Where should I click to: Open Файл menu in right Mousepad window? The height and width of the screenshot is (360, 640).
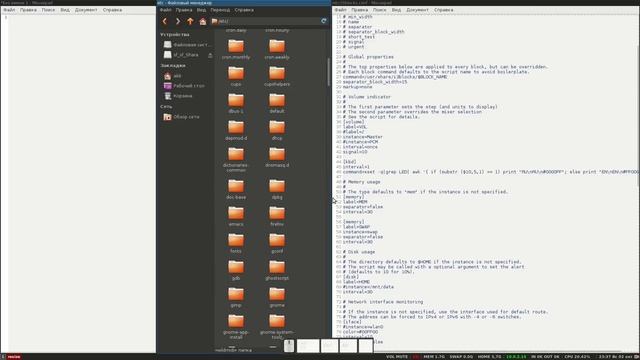coord(340,10)
